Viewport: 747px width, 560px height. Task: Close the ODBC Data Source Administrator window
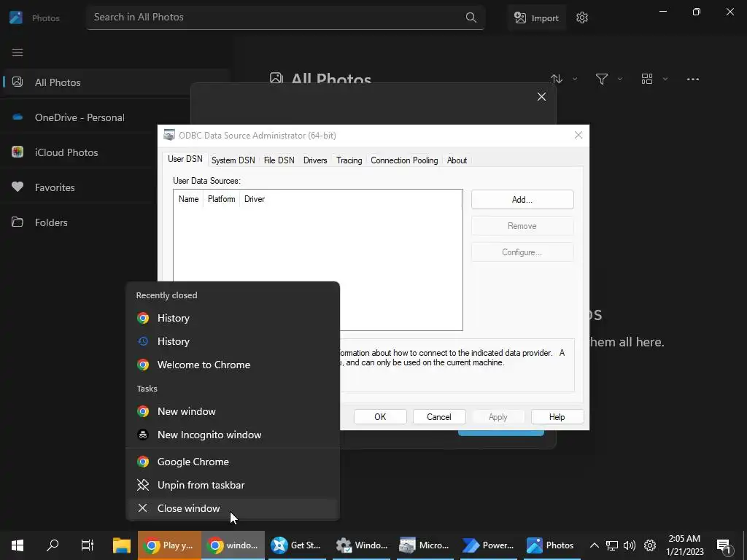click(x=578, y=135)
